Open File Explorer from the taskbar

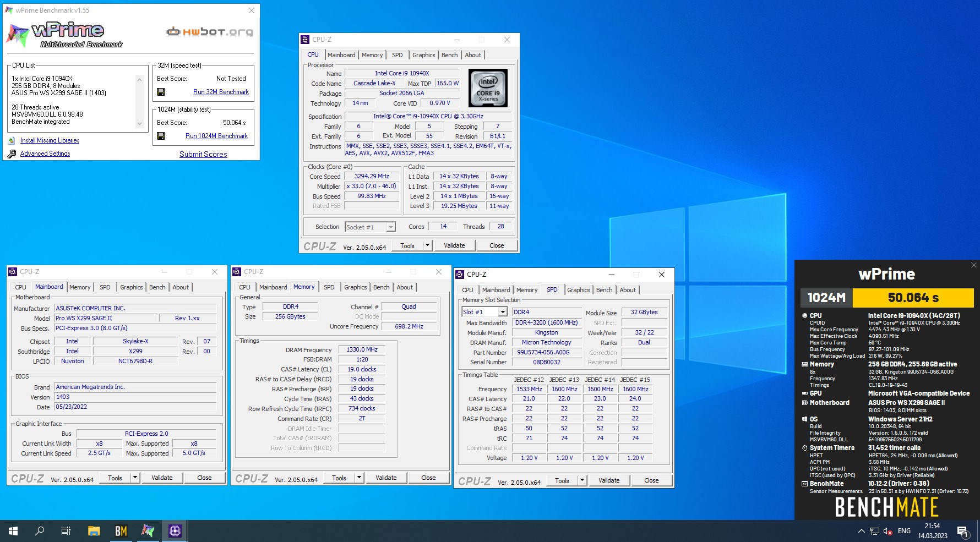[94, 531]
